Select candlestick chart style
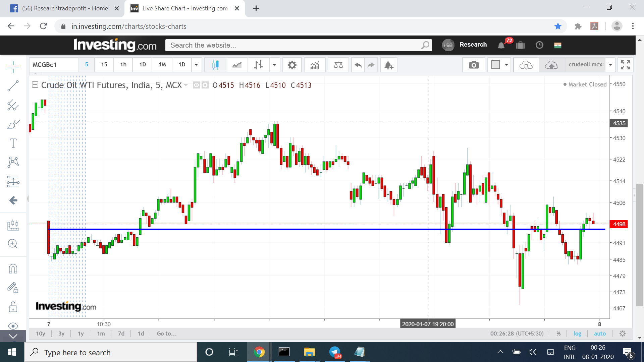644x362 pixels. (x=215, y=65)
